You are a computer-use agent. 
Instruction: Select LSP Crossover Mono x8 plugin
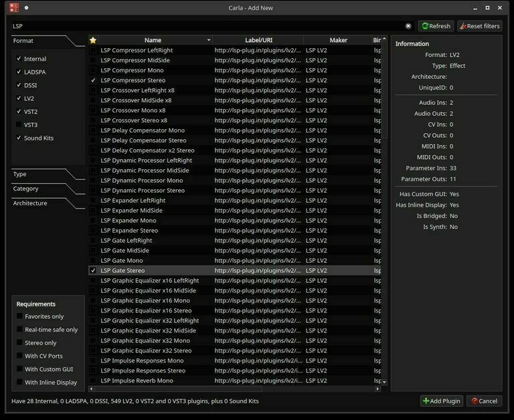pyautogui.click(x=235, y=110)
